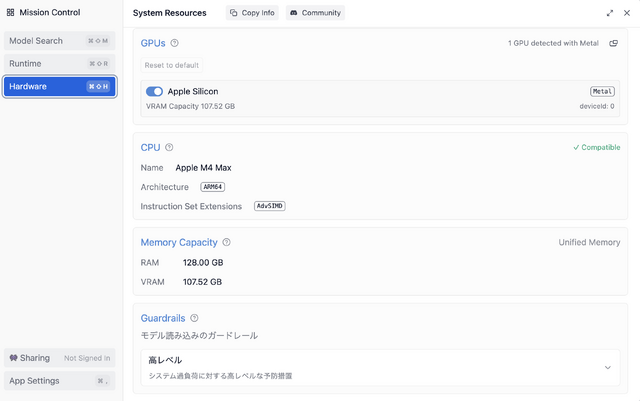Click the Compatible status label
The image size is (640, 401).
coord(597,147)
